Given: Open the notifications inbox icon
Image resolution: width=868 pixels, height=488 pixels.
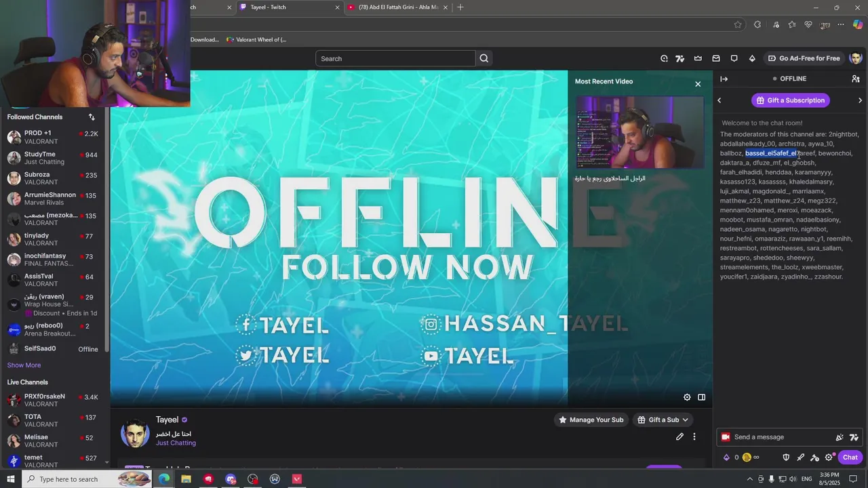Looking at the screenshot, I should pyautogui.click(x=716, y=58).
